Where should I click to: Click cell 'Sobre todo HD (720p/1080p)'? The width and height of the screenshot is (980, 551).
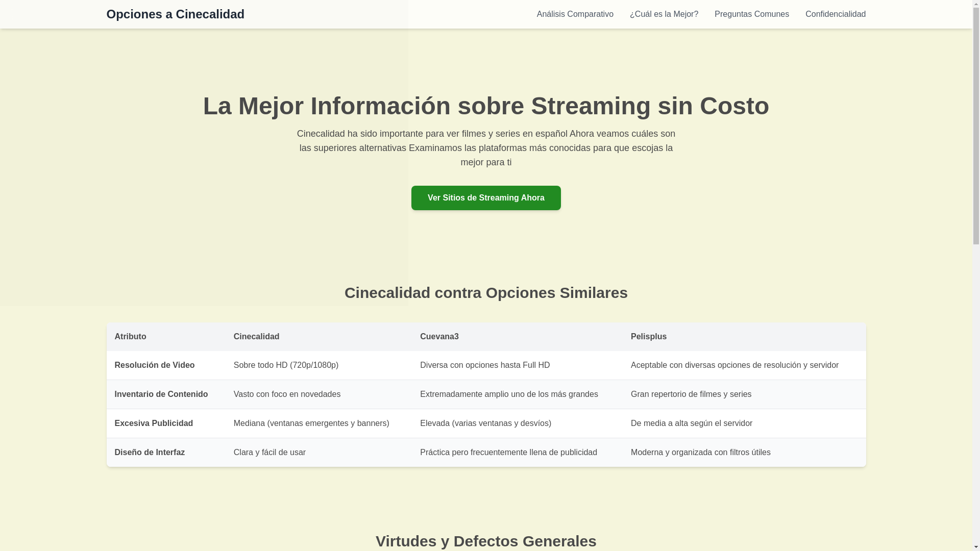318,365
